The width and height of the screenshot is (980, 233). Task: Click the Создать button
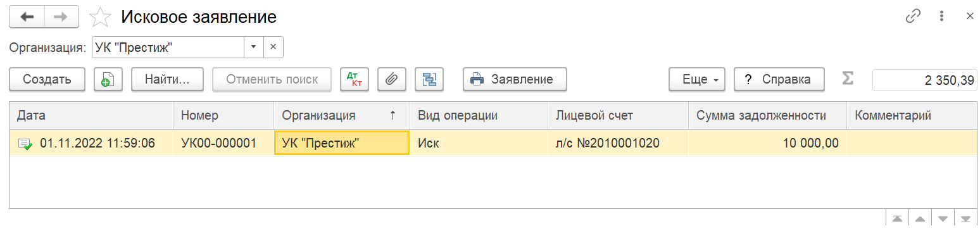pyautogui.click(x=47, y=79)
